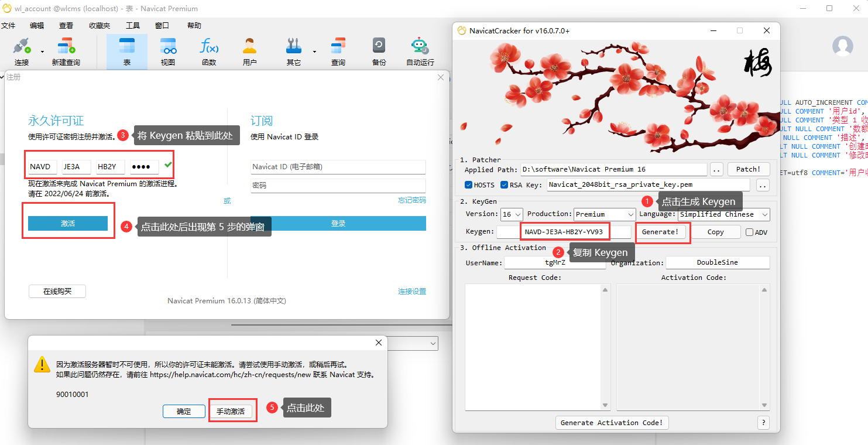
Task: Click the 手动激活 (Manual Activation) button
Action: click(231, 412)
